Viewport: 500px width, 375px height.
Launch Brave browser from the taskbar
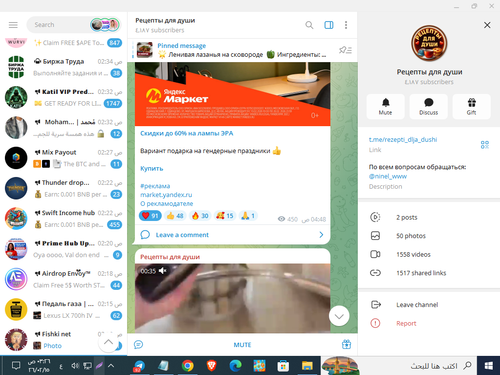click(x=211, y=366)
